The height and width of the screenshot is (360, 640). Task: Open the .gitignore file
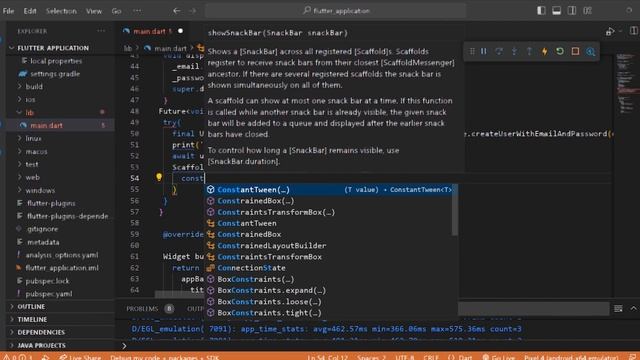click(42, 229)
